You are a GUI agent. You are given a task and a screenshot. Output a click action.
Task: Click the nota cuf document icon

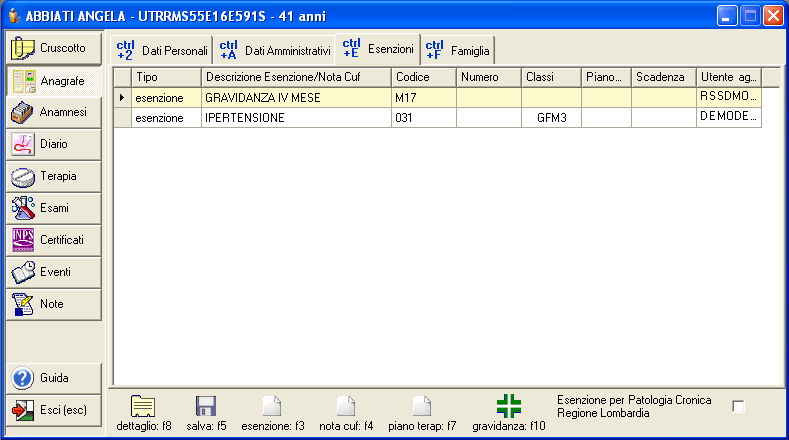[345, 405]
